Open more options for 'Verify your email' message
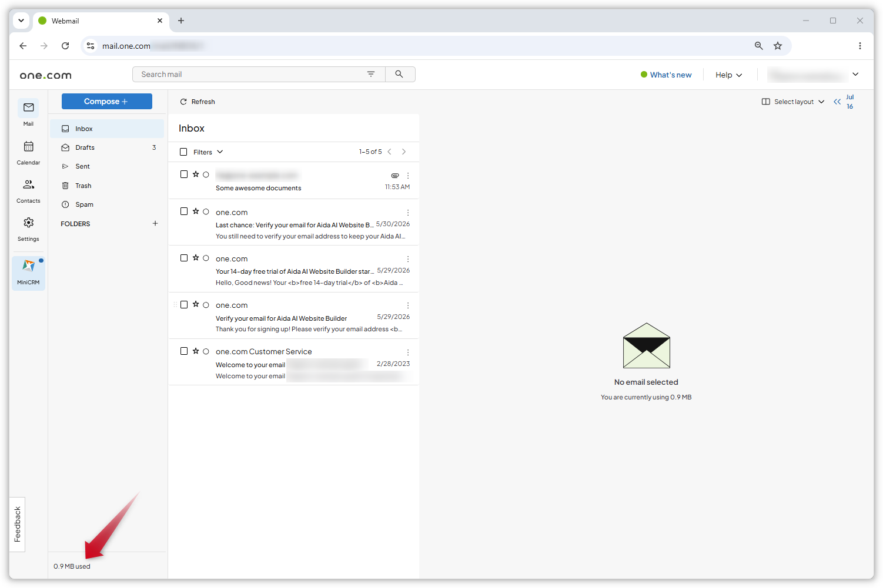 pyautogui.click(x=408, y=305)
